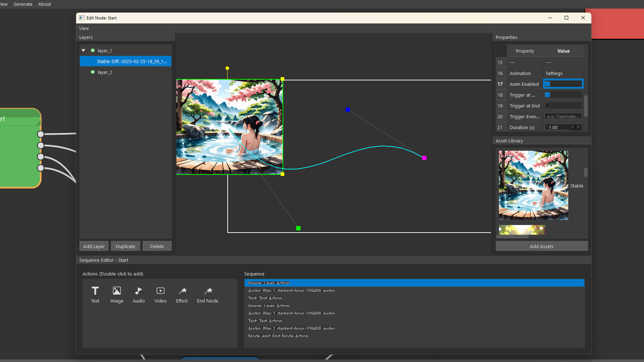Select first 'Audio: Play 1_darkest-hour' sequence row
Viewport: 644px width, 362px height.
click(414, 291)
